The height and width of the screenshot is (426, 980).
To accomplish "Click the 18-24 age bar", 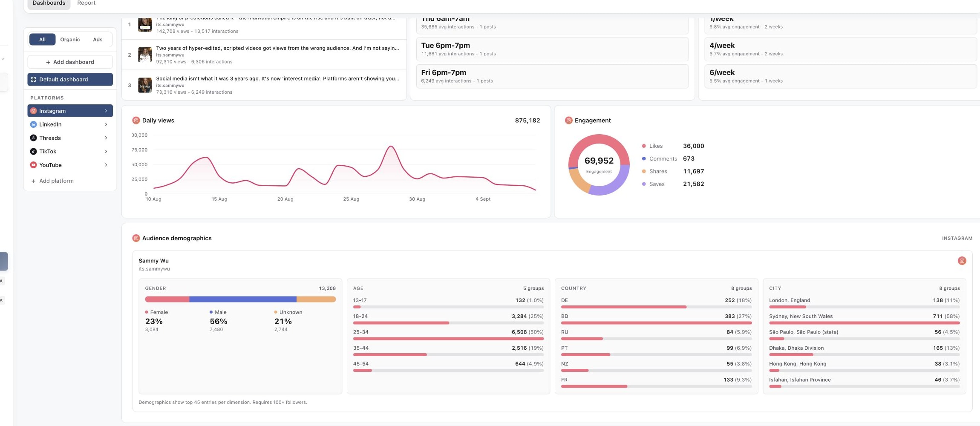I will click(448, 323).
